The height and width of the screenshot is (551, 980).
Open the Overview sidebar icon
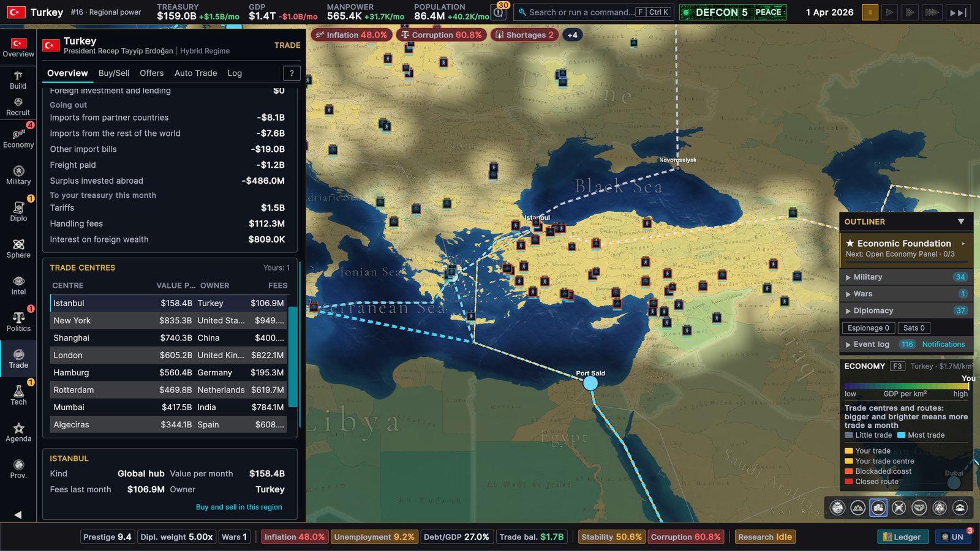click(x=18, y=48)
